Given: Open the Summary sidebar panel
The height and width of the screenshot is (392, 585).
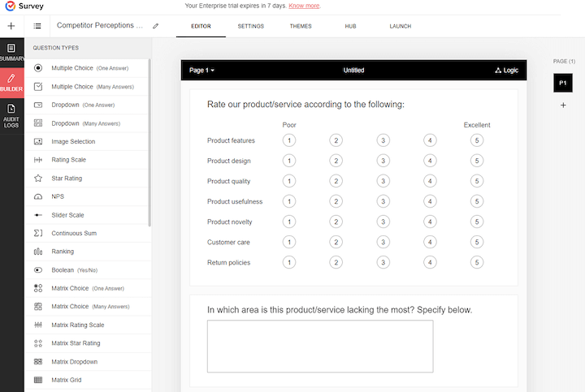Looking at the screenshot, I should [x=11, y=53].
